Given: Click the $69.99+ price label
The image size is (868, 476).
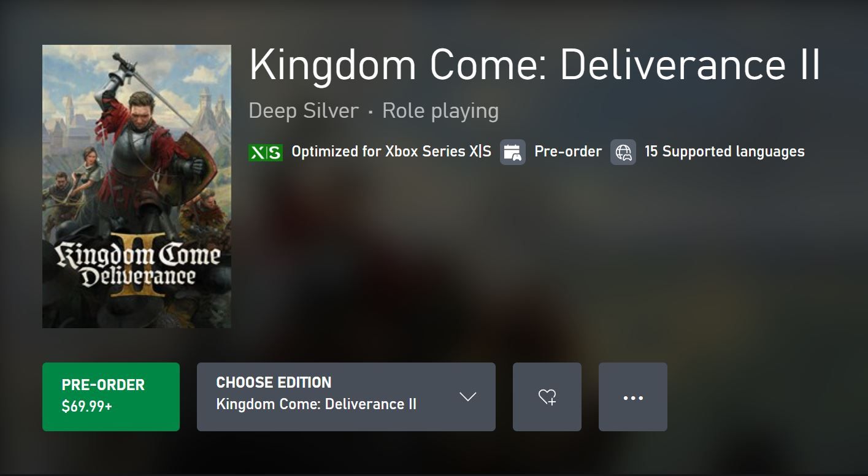Looking at the screenshot, I should click(86, 406).
